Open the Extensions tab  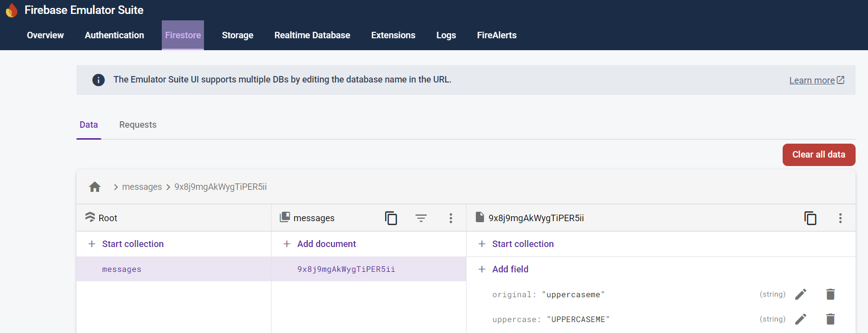[393, 35]
